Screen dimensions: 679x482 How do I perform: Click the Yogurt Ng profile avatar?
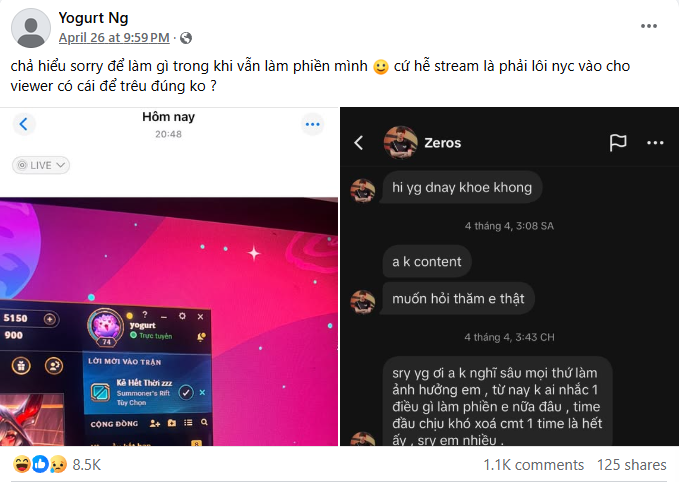click(31, 28)
